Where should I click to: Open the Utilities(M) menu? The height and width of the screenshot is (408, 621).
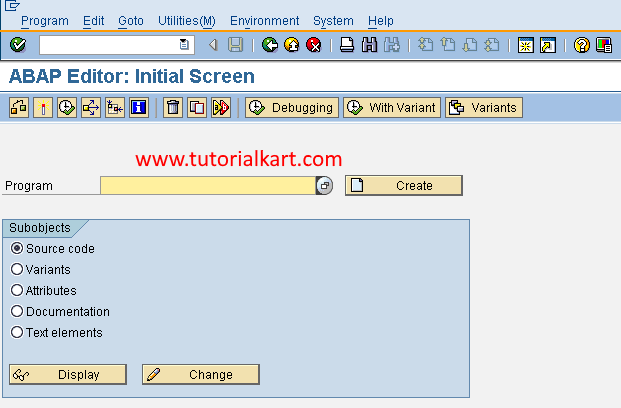187,21
